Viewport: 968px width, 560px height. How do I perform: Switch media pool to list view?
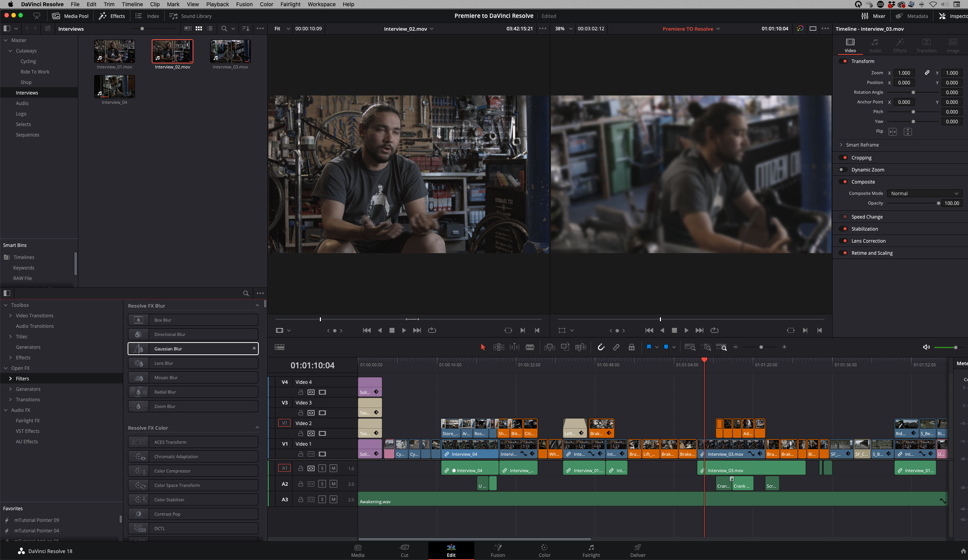pyautogui.click(x=210, y=28)
